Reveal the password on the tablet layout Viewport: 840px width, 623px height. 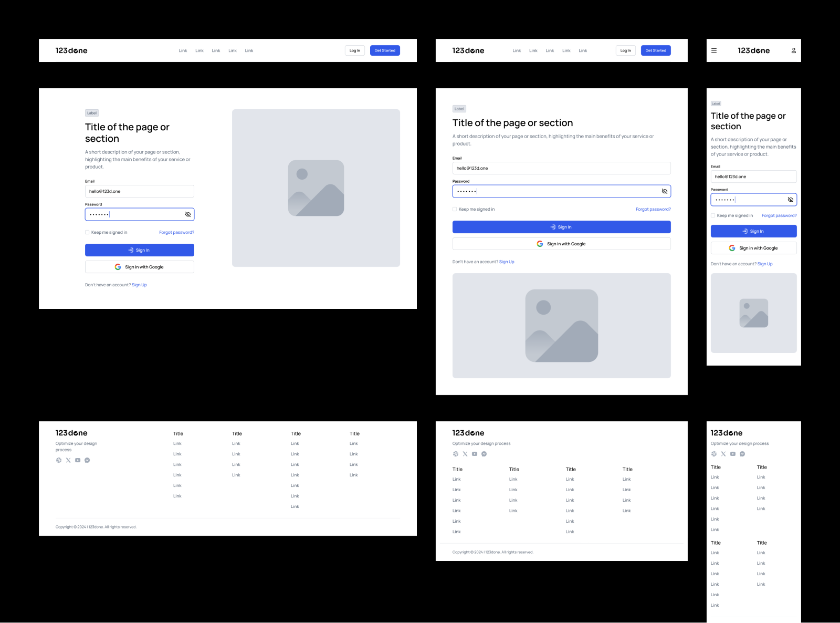tap(664, 191)
